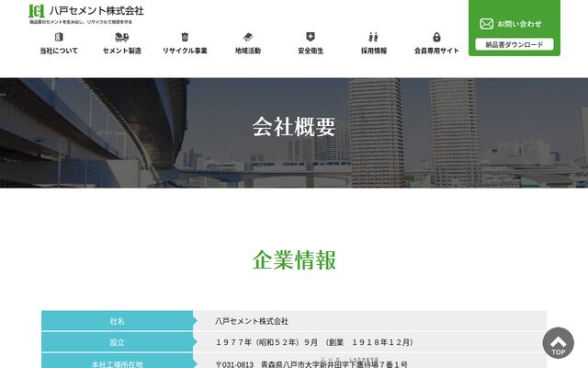This screenshot has height=368, width=588.
Task: Open the 安全衛生 menu item
Action: point(311,51)
